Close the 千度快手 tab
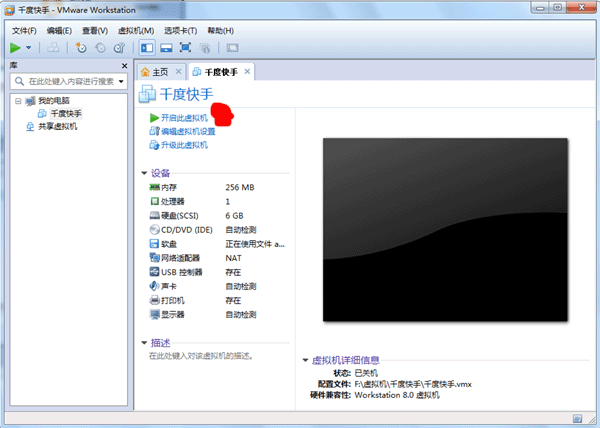Image resolution: width=600 pixels, height=428 pixels. [247, 71]
